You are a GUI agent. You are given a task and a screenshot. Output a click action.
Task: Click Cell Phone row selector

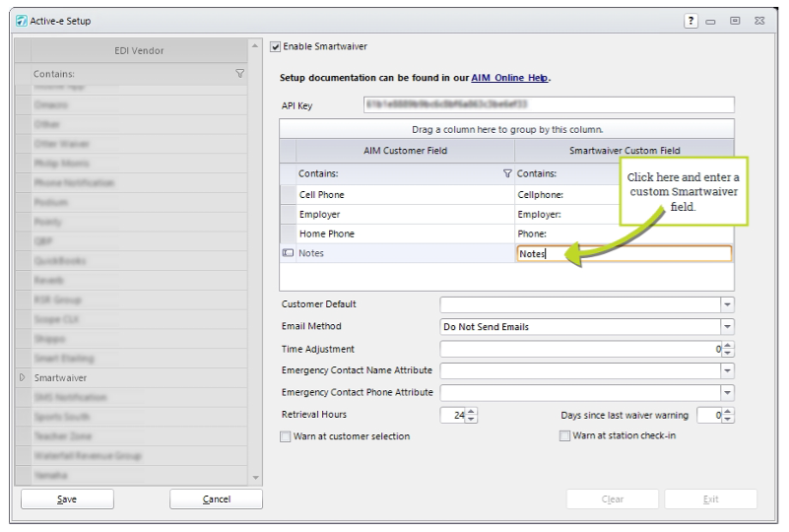coord(288,195)
